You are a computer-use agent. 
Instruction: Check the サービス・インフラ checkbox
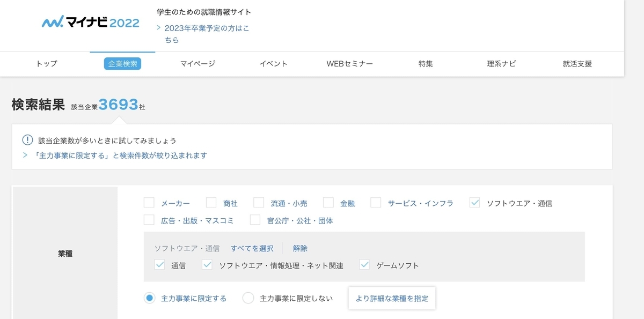[x=376, y=203]
